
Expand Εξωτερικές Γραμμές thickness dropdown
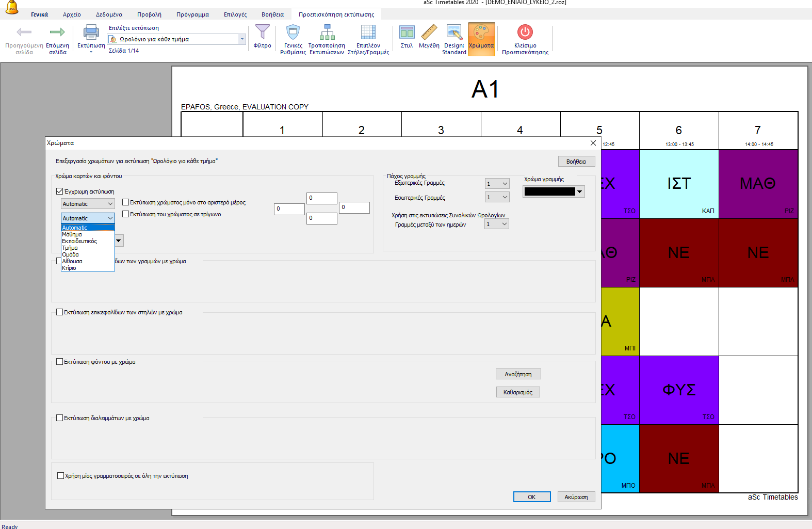[x=497, y=184]
